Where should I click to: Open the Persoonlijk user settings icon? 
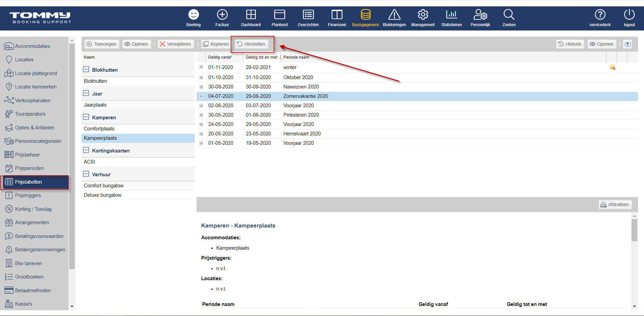click(480, 15)
